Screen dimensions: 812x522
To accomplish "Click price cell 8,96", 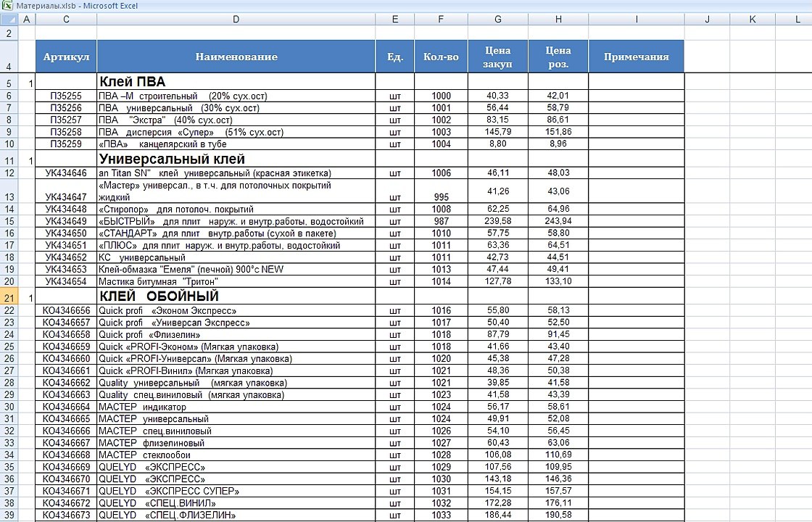I will (558, 144).
